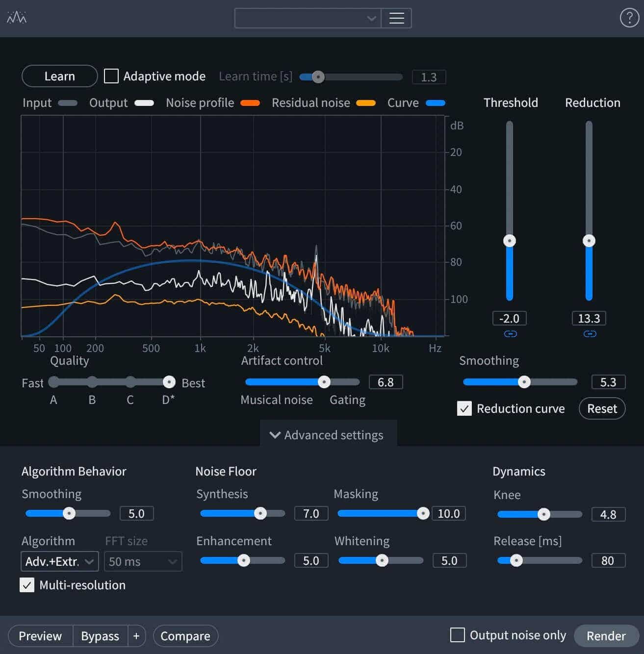Click the Residual noise legend swatch
This screenshot has height=654, width=644.
point(366,103)
